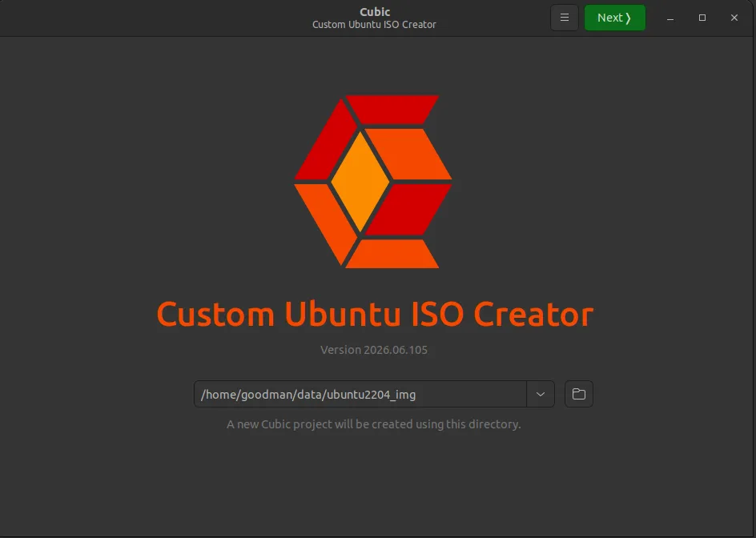Click the Custom Ubuntu ISO Creator heading
The width and height of the screenshot is (756, 538).
375,315
